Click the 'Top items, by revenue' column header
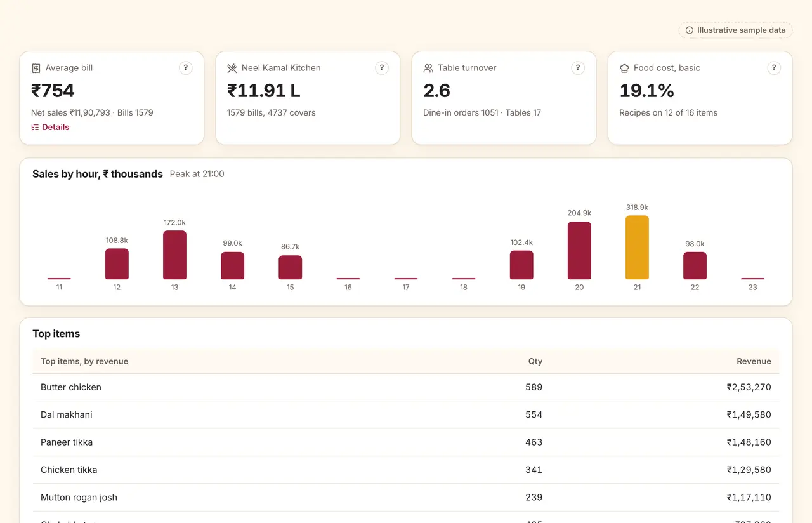This screenshot has width=812, height=523. pos(84,361)
